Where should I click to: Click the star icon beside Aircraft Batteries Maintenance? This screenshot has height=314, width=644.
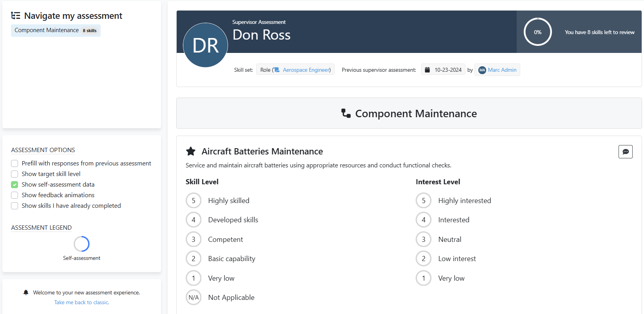[x=191, y=151]
